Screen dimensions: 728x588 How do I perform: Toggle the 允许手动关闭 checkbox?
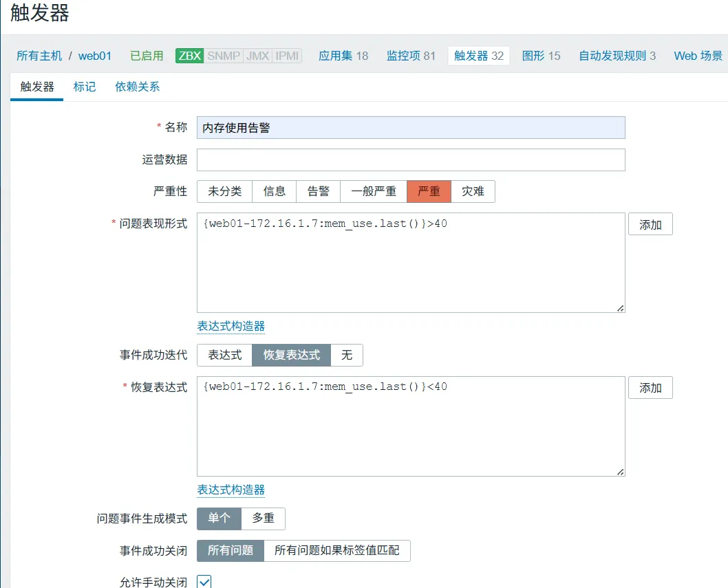[204, 582]
